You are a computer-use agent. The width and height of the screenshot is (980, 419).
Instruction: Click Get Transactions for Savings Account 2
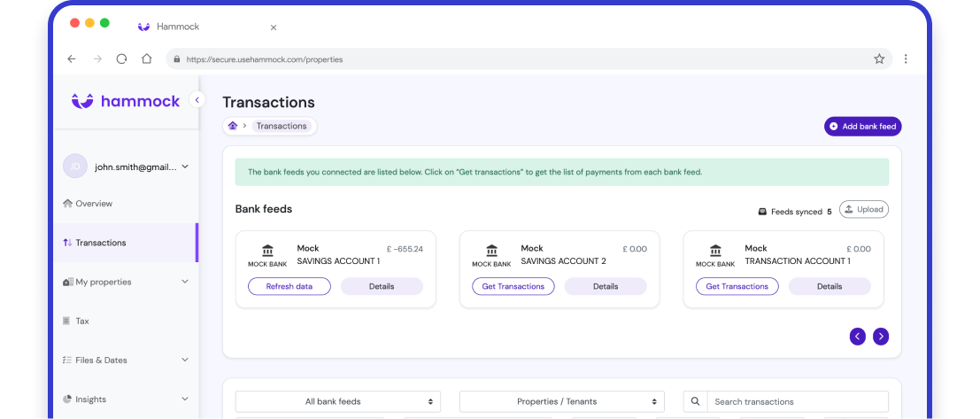(513, 286)
